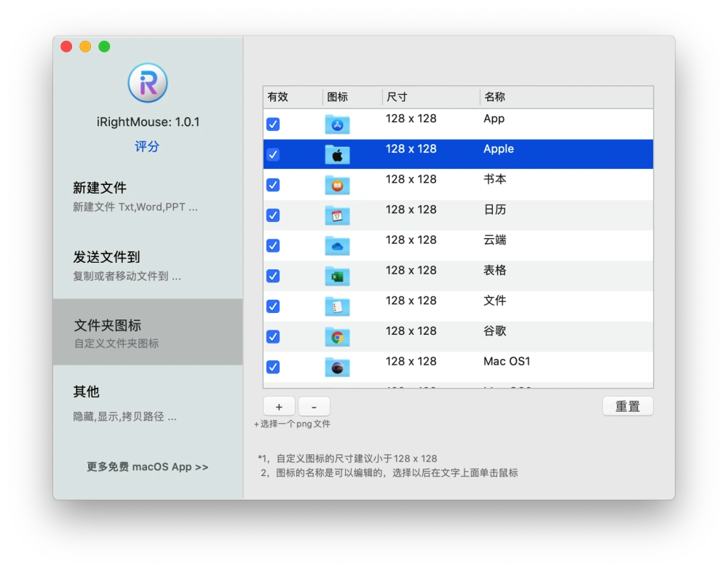This screenshot has height=570, width=728.
Task: Click the 重置 reset button
Action: click(x=628, y=406)
